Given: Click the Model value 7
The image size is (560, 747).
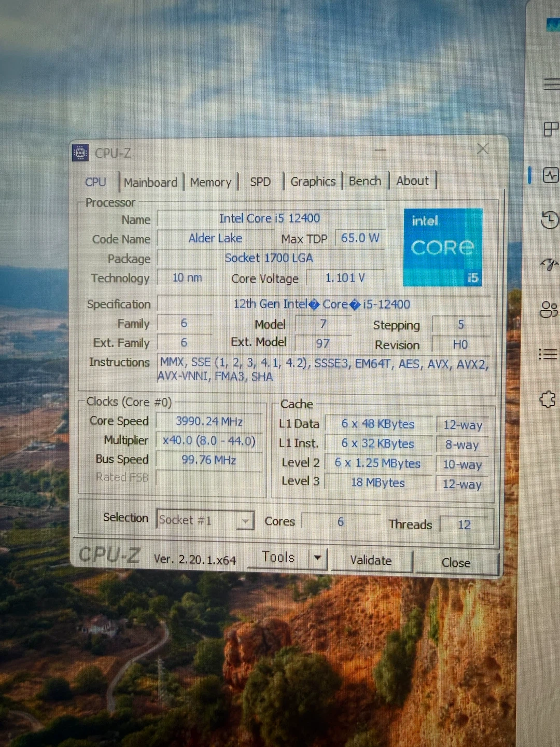Looking at the screenshot, I should click(x=323, y=324).
